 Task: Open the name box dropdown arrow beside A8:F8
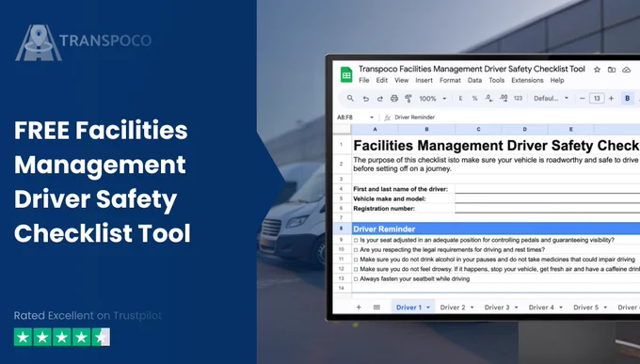click(372, 118)
